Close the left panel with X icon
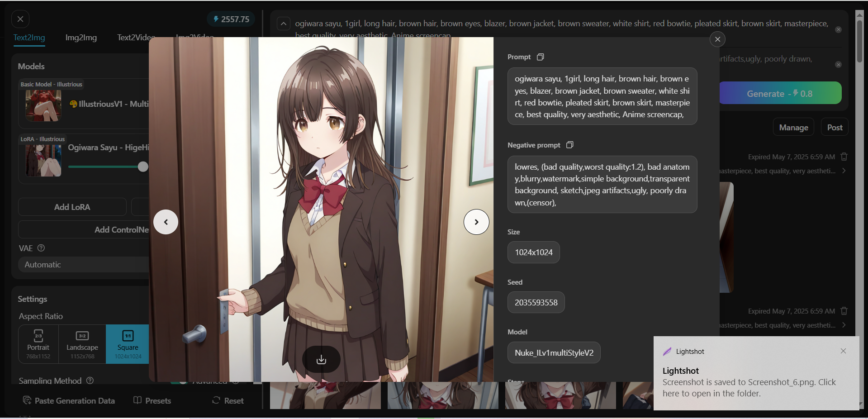Screen dimensions: 868x419 (x=20, y=19)
